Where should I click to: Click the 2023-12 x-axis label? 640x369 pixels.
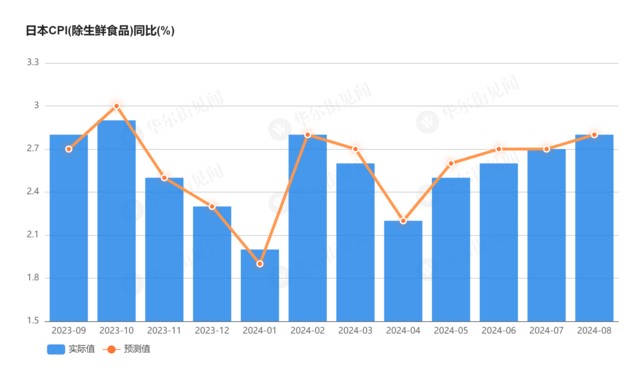pos(212,331)
